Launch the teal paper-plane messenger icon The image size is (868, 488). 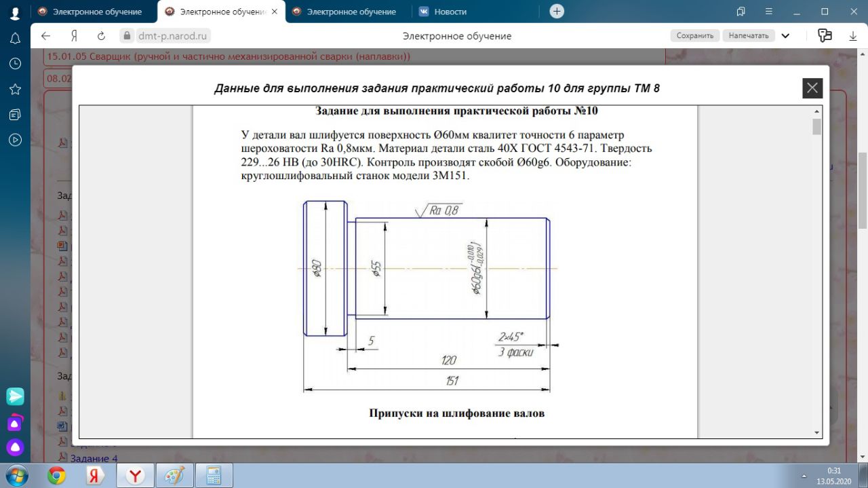pos(15,396)
